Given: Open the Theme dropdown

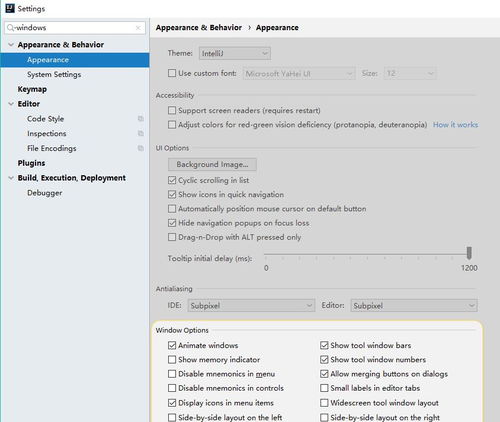Looking at the screenshot, I should (235, 53).
